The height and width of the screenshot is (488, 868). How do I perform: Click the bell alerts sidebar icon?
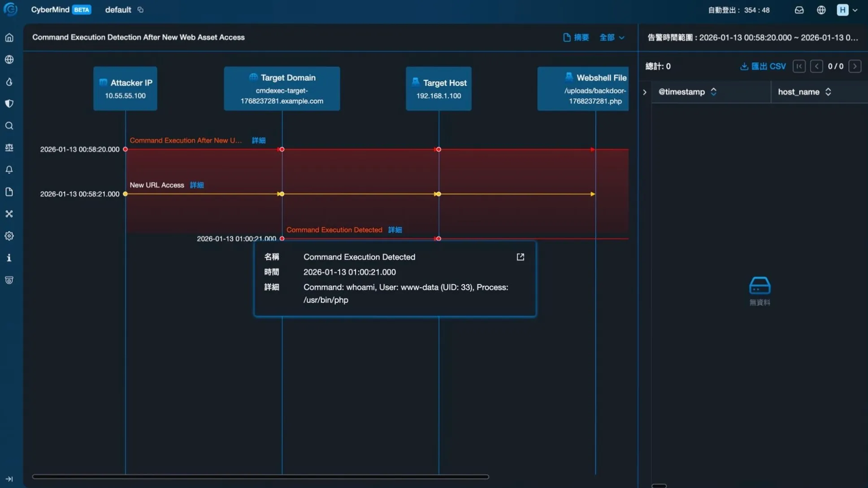pyautogui.click(x=9, y=170)
